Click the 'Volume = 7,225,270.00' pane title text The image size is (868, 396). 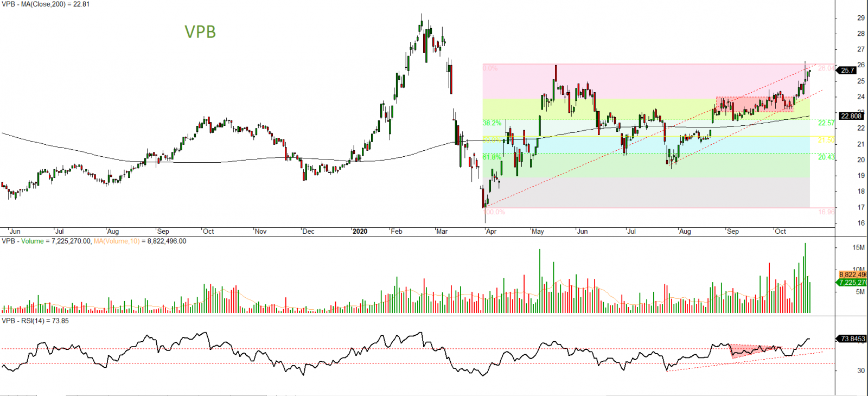tap(56, 241)
